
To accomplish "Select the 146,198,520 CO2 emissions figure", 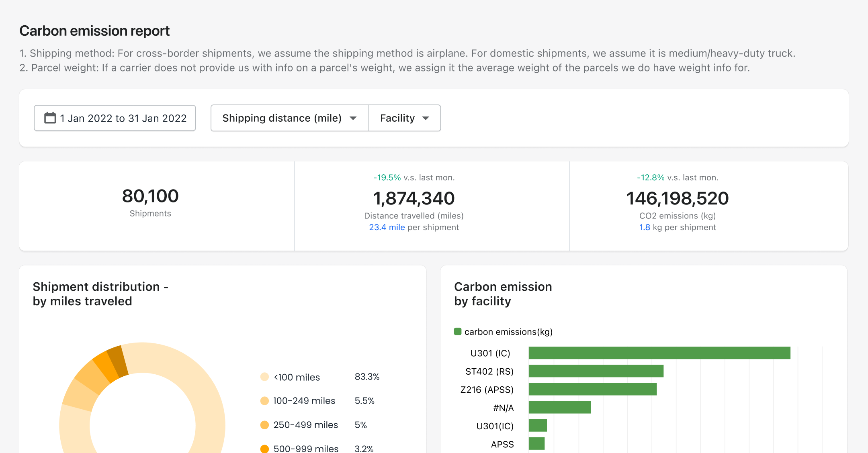I will 678,198.
